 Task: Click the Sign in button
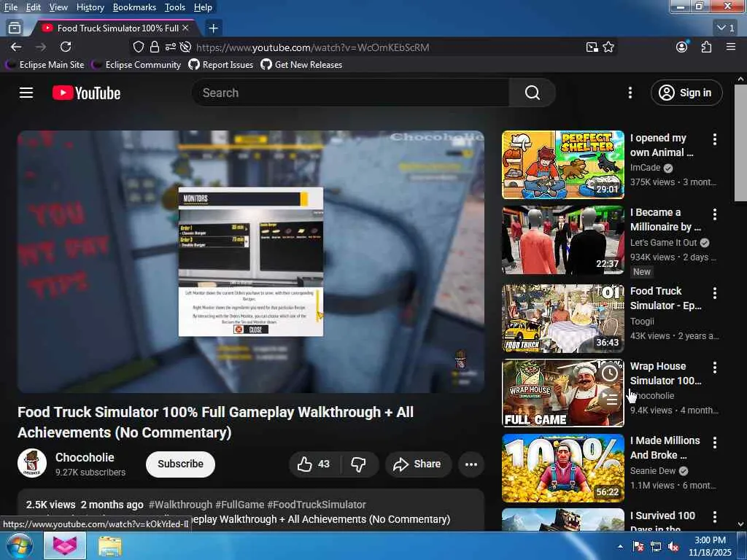click(x=686, y=93)
